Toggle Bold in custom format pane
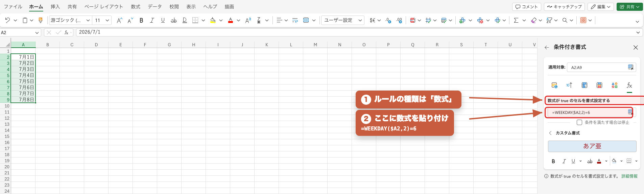This screenshot has width=644, height=194. click(553, 161)
